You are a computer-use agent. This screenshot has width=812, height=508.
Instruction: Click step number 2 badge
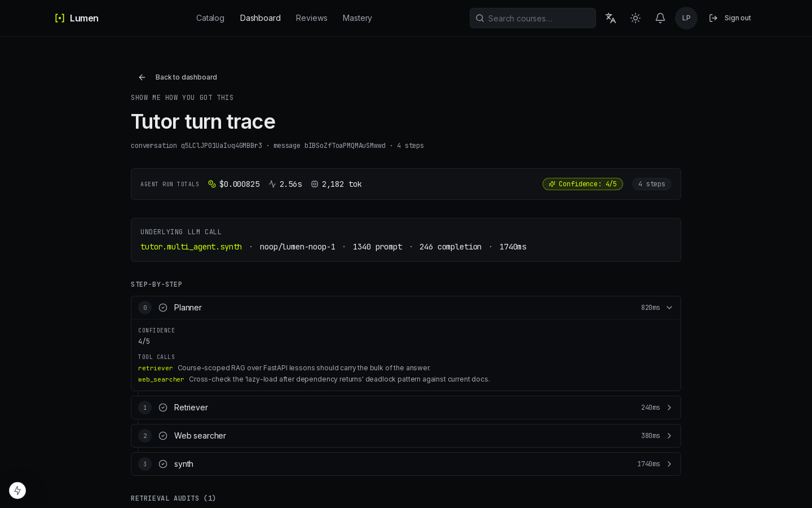(145, 436)
